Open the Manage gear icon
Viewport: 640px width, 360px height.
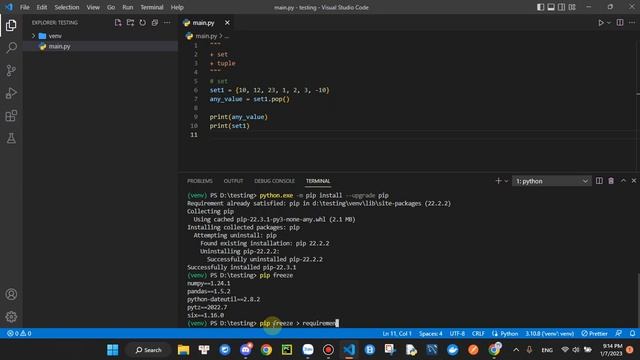point(11,317)
